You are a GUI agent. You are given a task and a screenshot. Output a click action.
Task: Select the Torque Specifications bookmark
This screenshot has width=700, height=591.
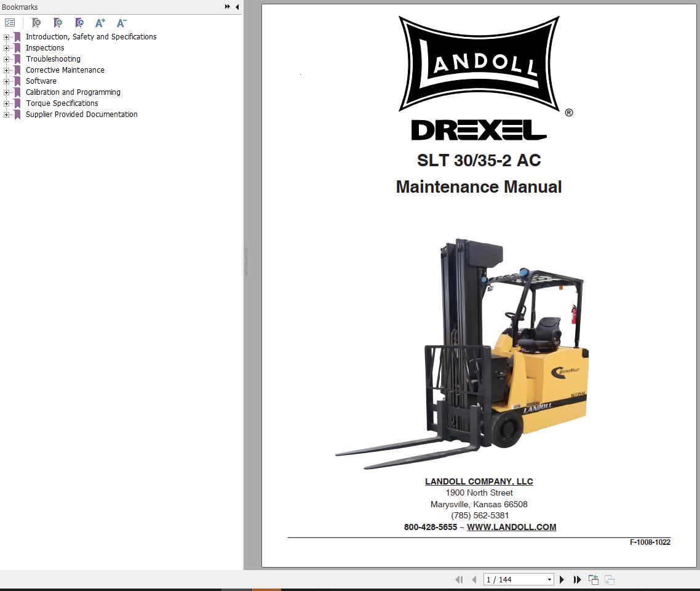coord(62,103)
